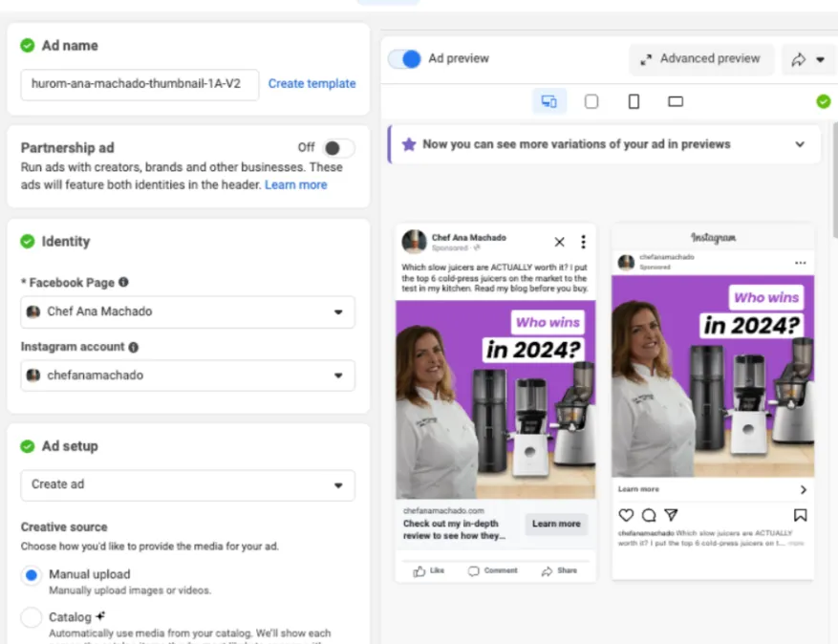This screenshot has height=644, width=838.
Task: Click the Instagram heart like icon
Action: [626, 515]
